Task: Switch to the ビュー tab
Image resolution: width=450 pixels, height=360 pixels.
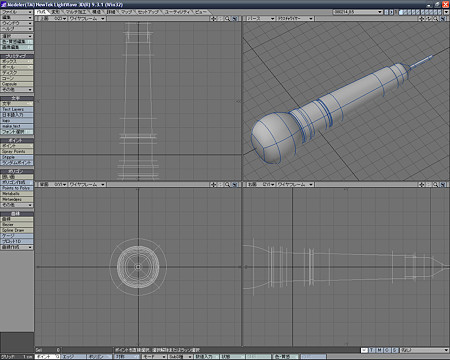Action: point(201,12)
